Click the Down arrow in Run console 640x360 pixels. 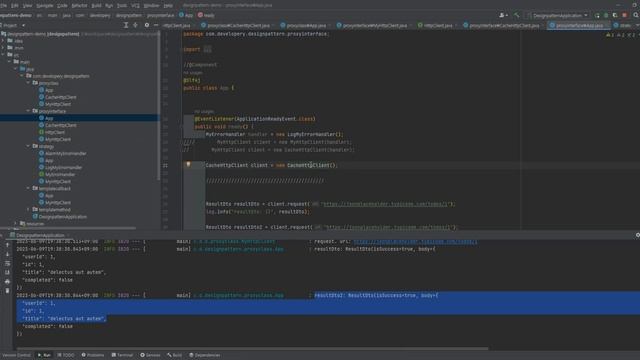click(x=7, y=254)
